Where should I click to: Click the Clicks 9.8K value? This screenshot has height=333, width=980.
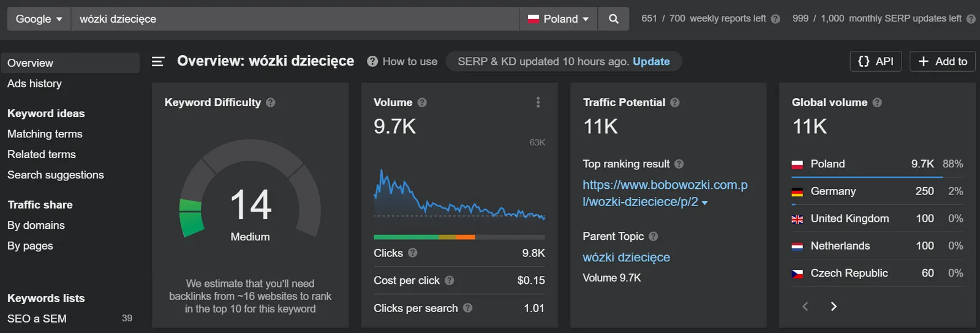(x=533, y=253)
